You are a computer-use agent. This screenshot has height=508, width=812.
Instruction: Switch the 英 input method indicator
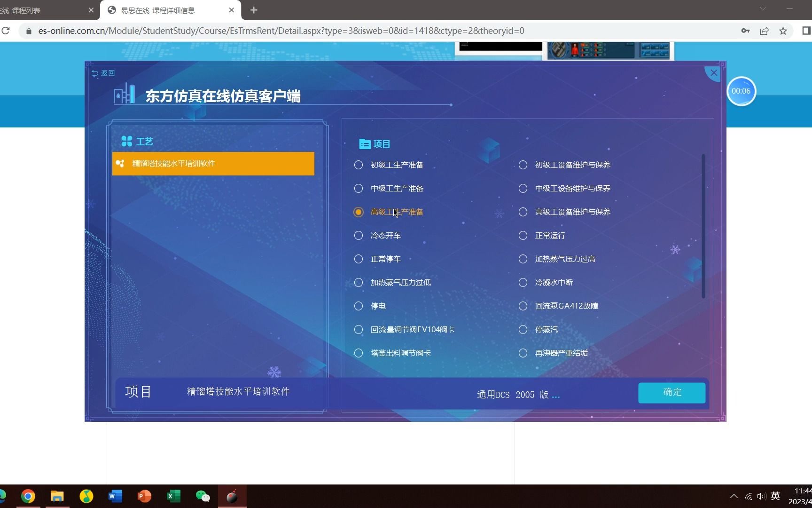point(775,496)
